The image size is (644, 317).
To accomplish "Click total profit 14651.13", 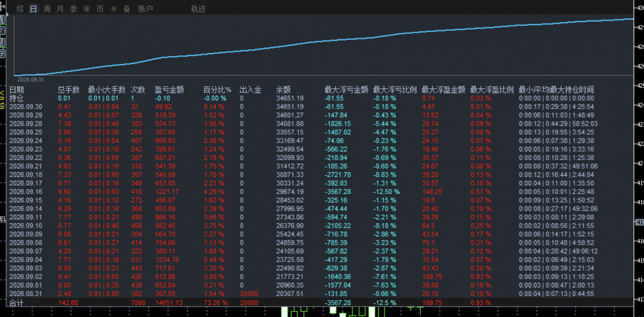I will tap(170, 303).
